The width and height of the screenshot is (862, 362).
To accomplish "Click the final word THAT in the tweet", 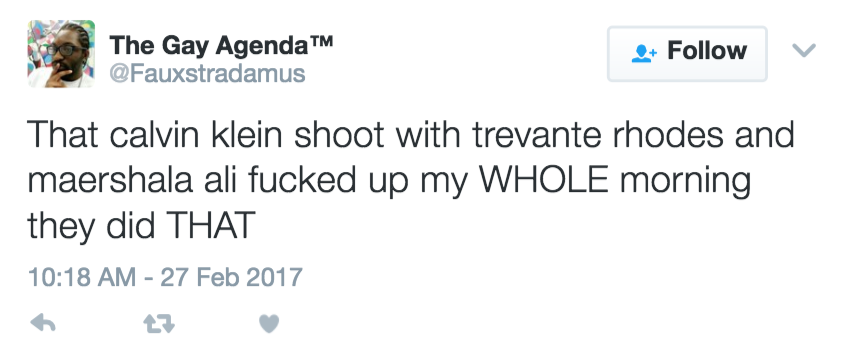I will pyautogui.click(x=210, y=226).
